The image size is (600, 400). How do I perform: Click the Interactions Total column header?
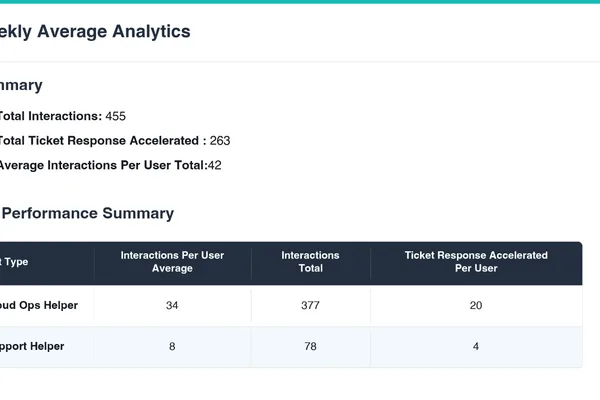[x=310, y=262]
